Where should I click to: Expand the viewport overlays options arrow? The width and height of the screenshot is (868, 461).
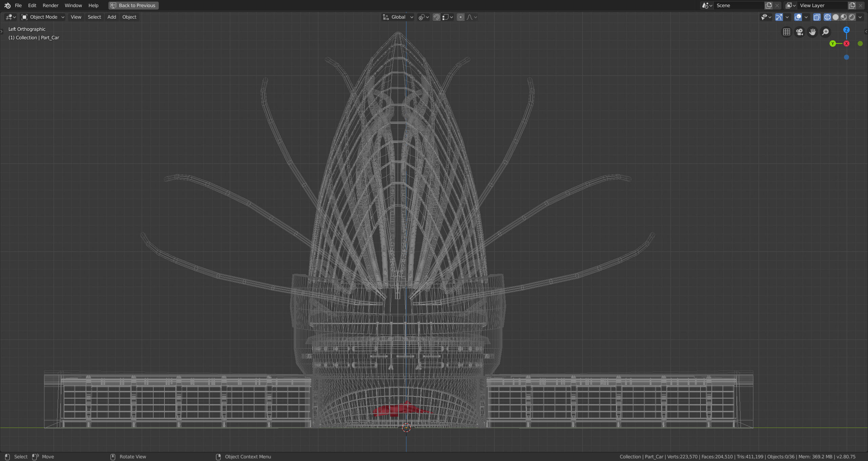pos(806,17)
